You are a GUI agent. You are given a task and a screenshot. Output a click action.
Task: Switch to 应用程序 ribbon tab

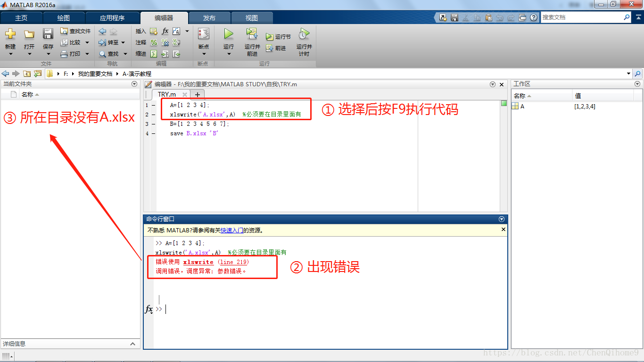tap(112, 18)
